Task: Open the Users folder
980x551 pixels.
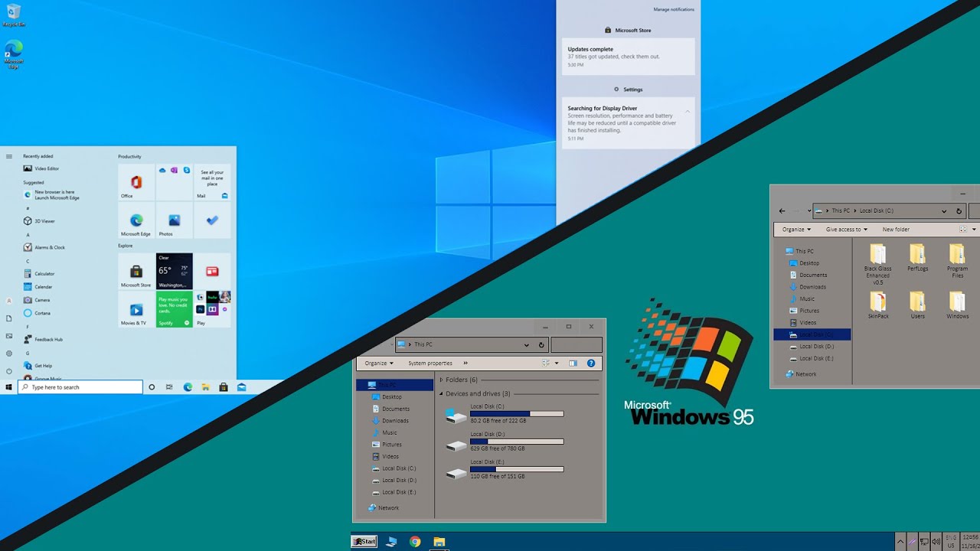Action: click(917, 305)
